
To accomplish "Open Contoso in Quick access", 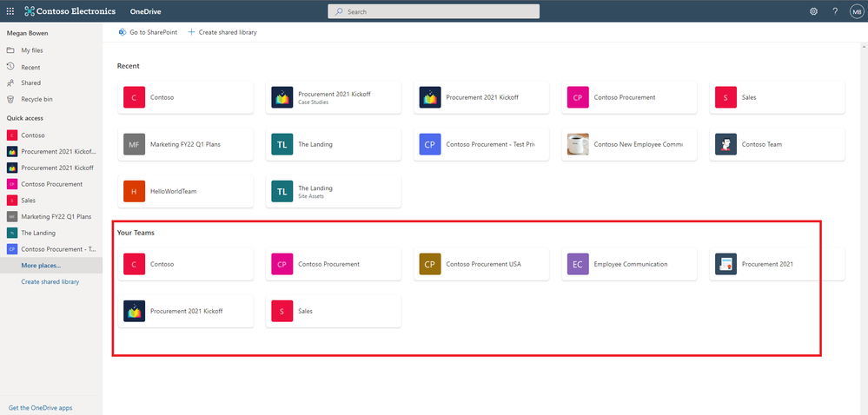I will [x=51, y=135].
